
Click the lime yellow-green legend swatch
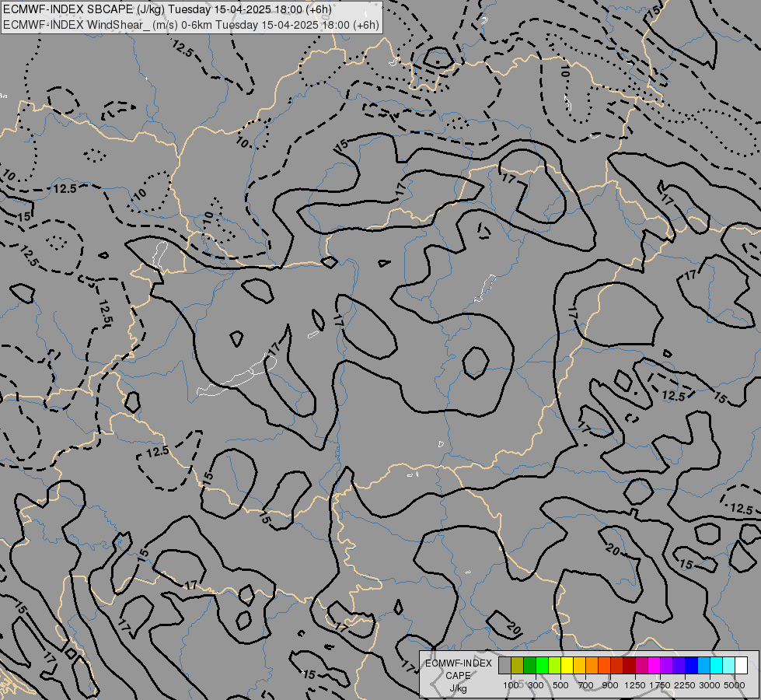pyautogui.click(x=555, y=666)
